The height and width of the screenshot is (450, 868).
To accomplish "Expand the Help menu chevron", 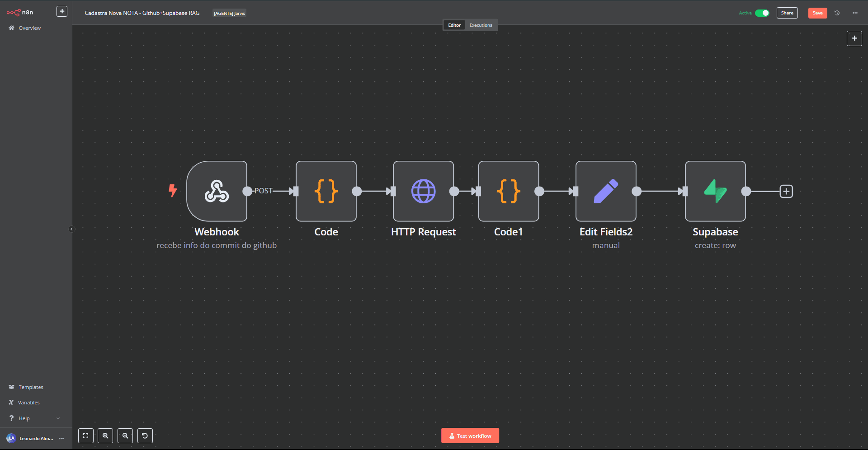I will pyautogui.click(x=58, y=418).
